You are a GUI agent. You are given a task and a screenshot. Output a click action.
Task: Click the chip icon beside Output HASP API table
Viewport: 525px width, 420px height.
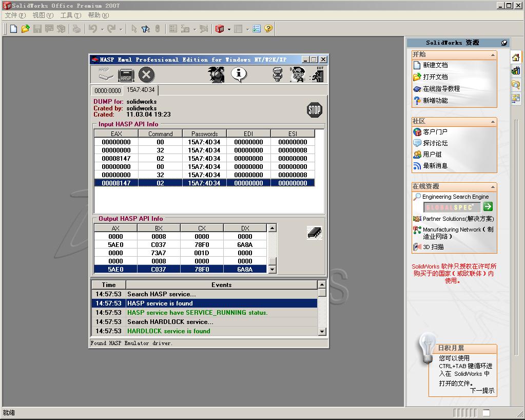[x=315, y=233]
